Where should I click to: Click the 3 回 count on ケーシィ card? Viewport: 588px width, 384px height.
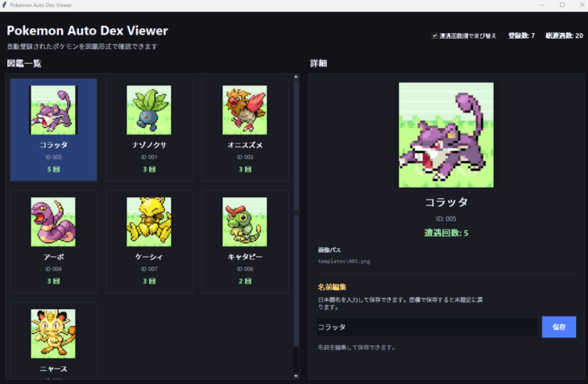[x=149, y=281]
